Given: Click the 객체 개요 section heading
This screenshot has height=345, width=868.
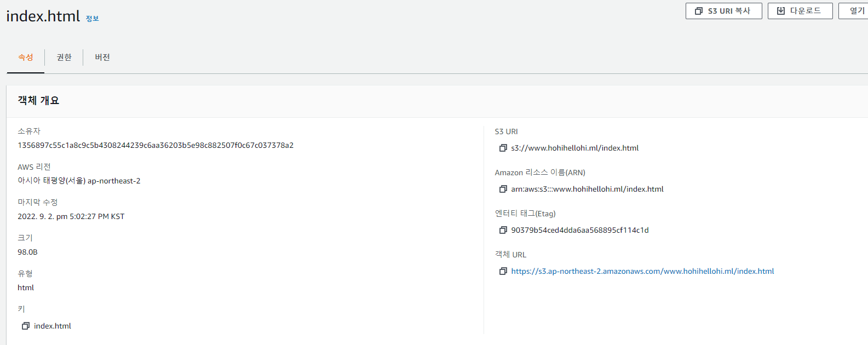Looking at the screenshot, I should pos(38,100).
